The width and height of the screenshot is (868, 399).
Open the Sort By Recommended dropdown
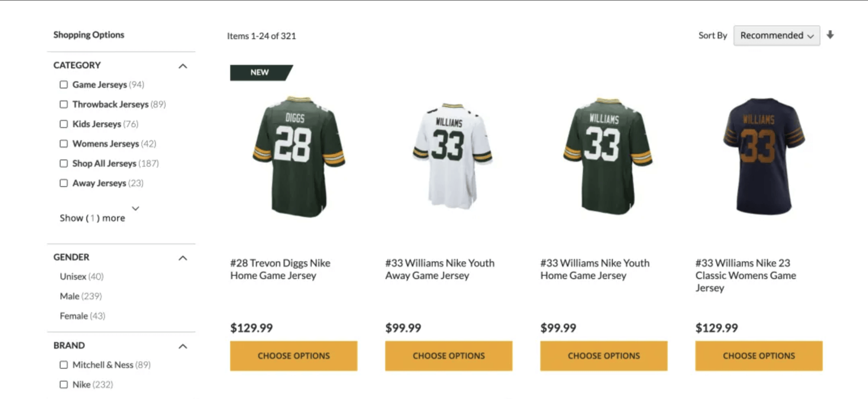[x=776, y=36]
